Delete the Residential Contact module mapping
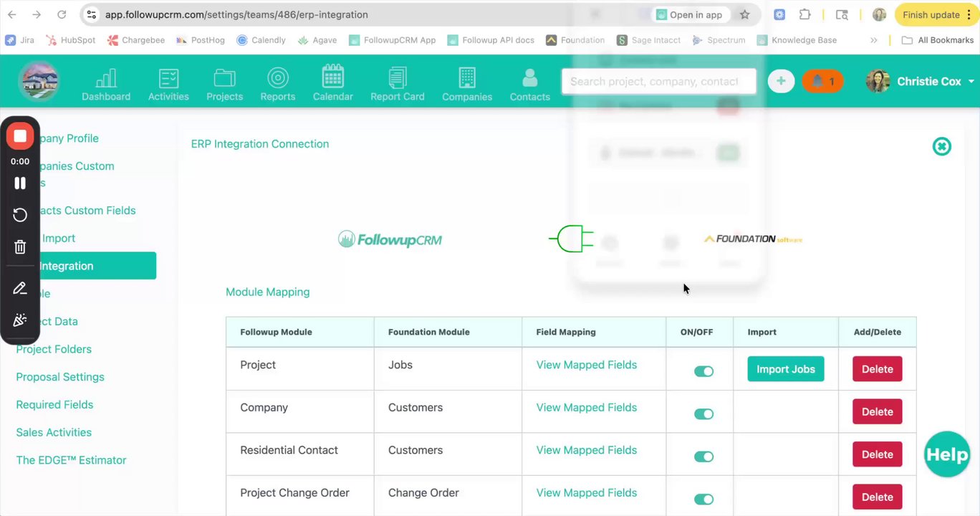 878,454
